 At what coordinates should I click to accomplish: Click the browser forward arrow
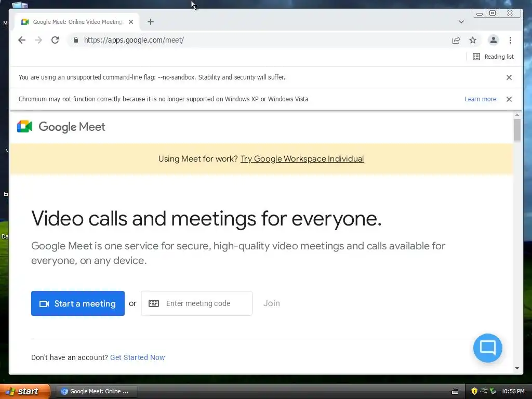pyautogui.click(x=38, y=40)
